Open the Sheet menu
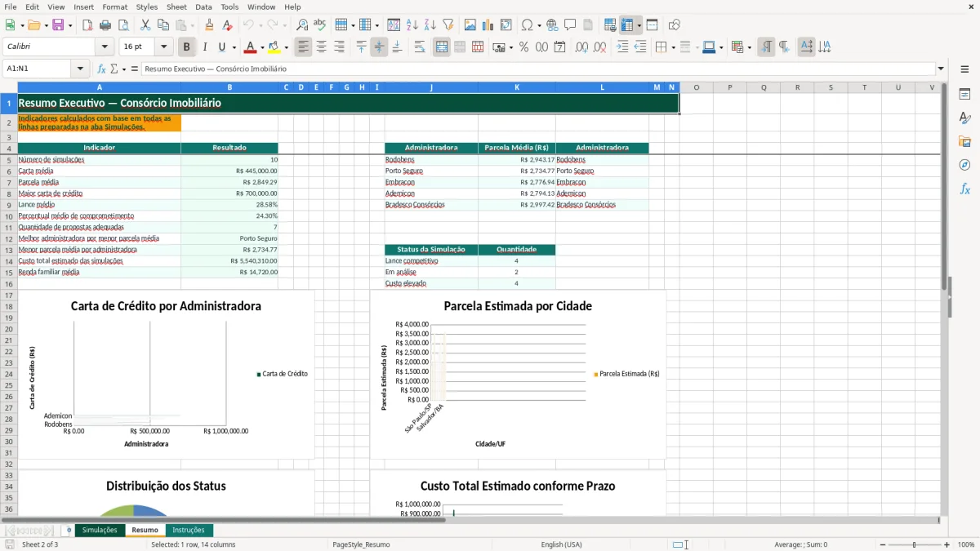 [x=176, y=7]
